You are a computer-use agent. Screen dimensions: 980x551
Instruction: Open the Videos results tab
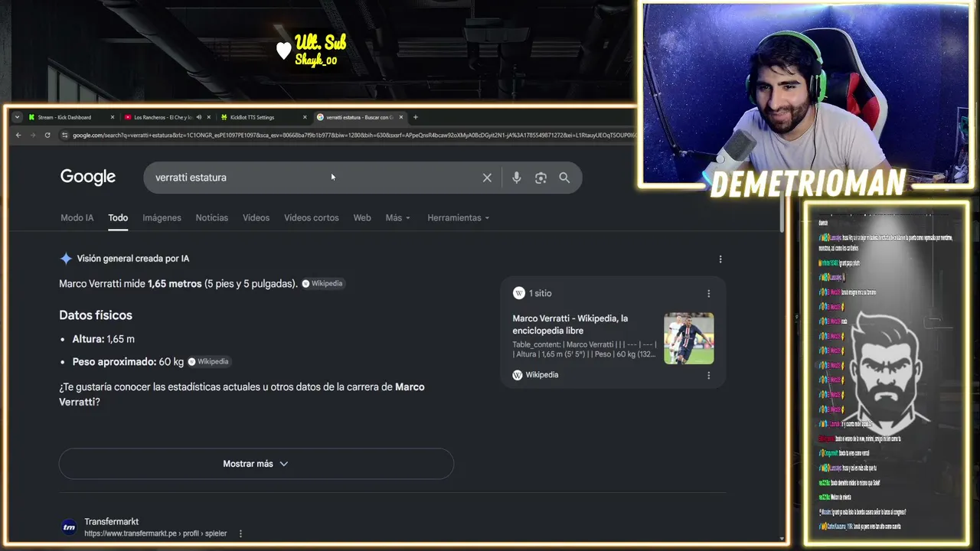pos(256,218)
